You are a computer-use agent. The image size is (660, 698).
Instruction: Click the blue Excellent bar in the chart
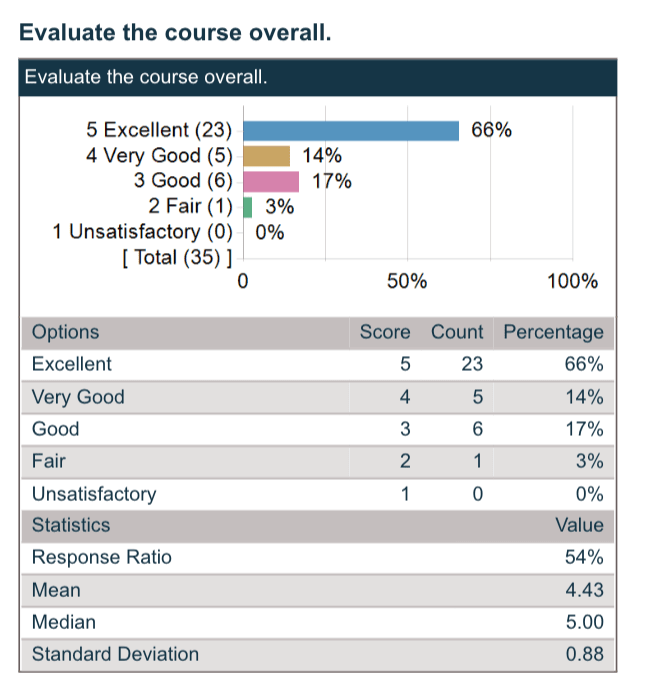[351, 130]
